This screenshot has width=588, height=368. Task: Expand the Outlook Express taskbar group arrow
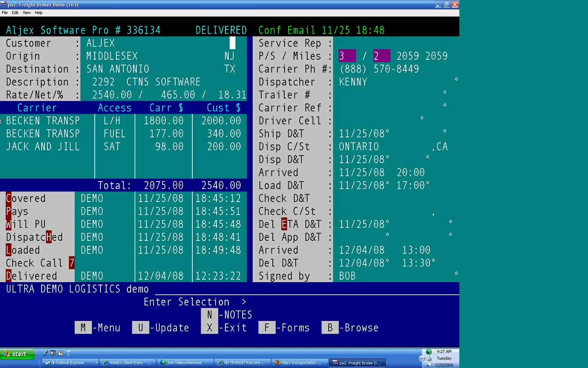coord(97,363)
